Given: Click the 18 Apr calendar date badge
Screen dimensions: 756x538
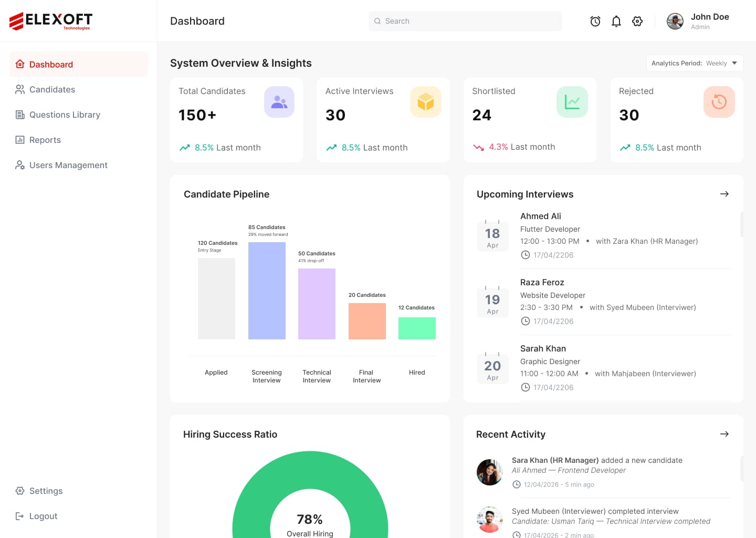Looking at the screenshot, I should (492, 236).
